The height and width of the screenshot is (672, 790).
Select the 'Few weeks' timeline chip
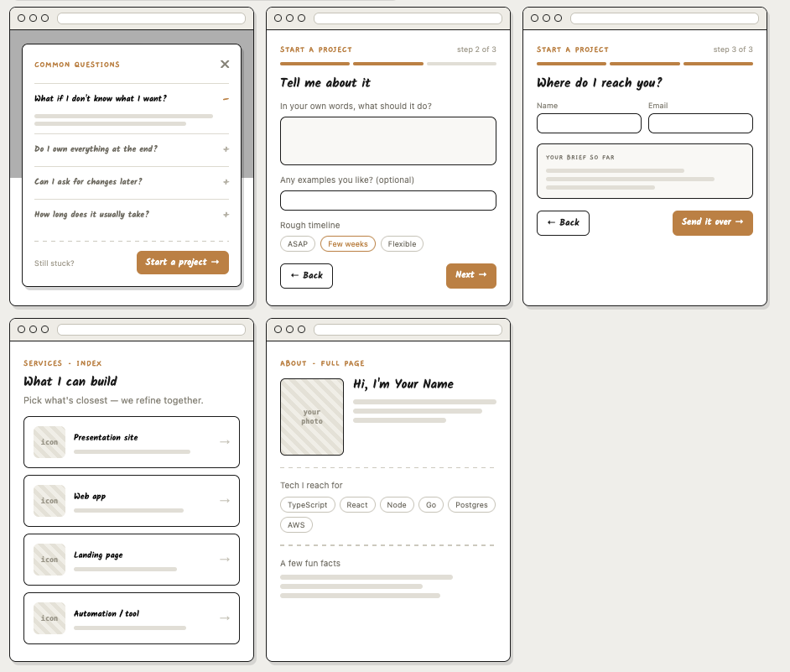[348, 244]
